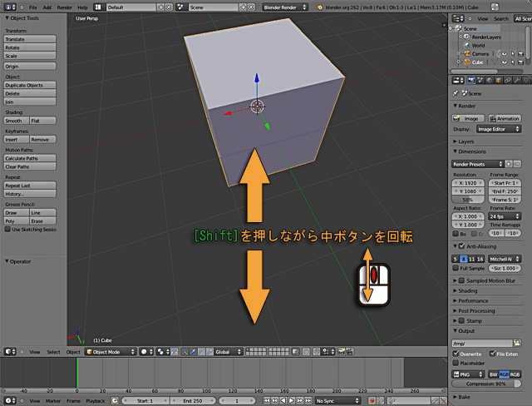The height and width of the screenshot is (406, 532).
Task: Open the Render menu in top bar
Action: click(x=63, y=7)
